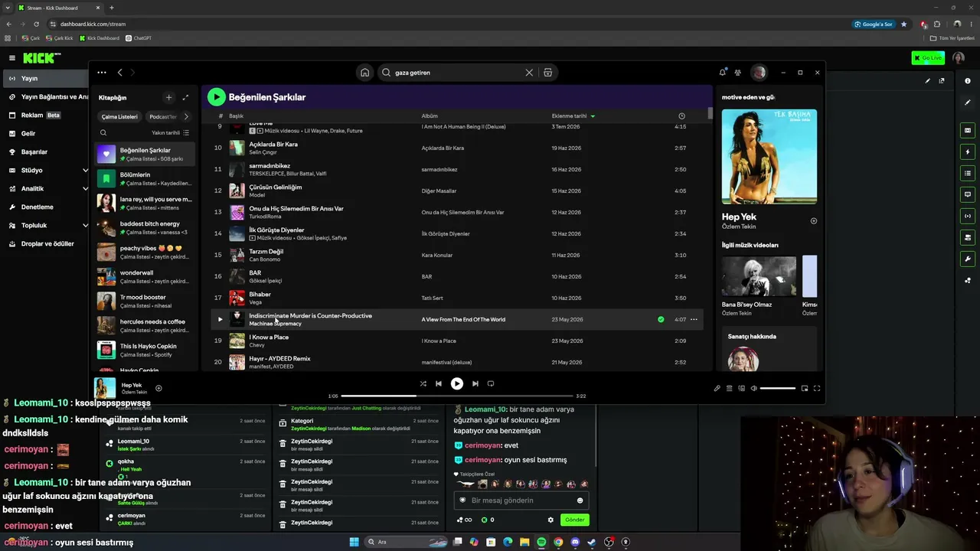The height and width of the screenshot is (551, 980).
Task: Open connect to a device
Action: (741, 388)
